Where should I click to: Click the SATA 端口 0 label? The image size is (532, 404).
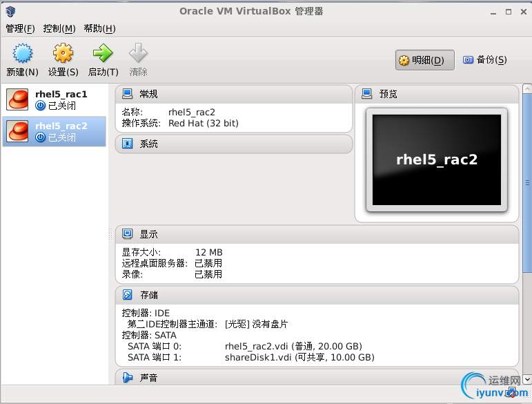[x=155, y=346]
